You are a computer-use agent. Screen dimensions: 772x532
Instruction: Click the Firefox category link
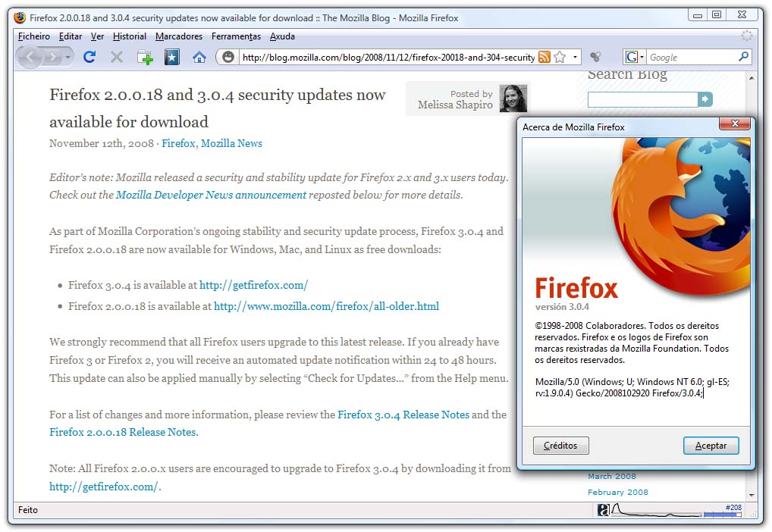(x=178, y=143)
